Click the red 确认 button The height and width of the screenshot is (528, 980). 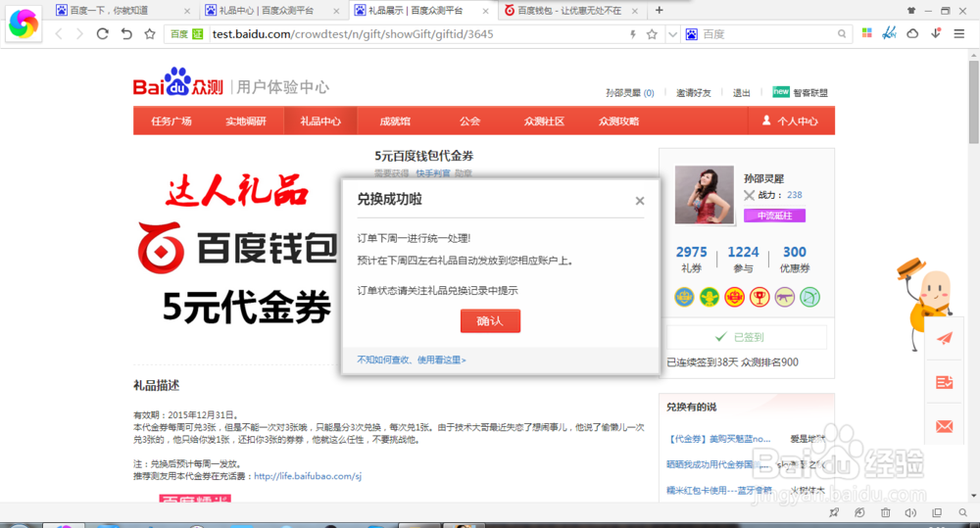490,320
